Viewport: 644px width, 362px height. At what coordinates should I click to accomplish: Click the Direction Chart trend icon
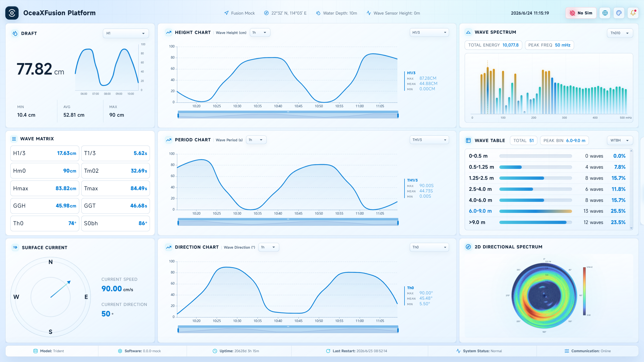[x=169, y=247]
